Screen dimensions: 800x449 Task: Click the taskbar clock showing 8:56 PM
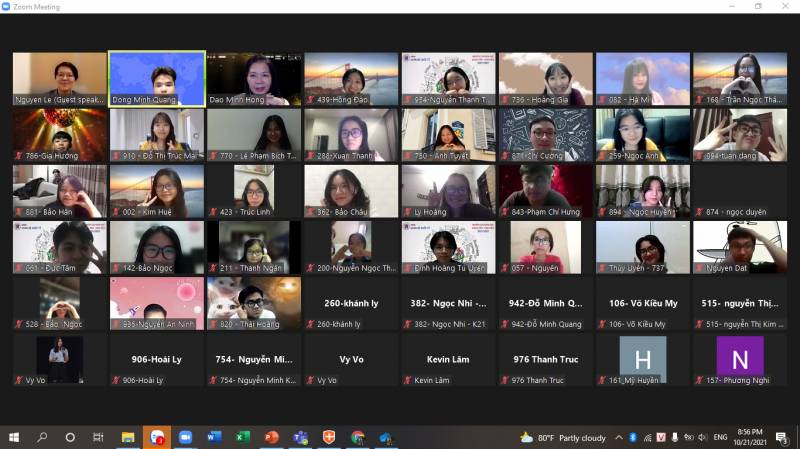point(750,437)
